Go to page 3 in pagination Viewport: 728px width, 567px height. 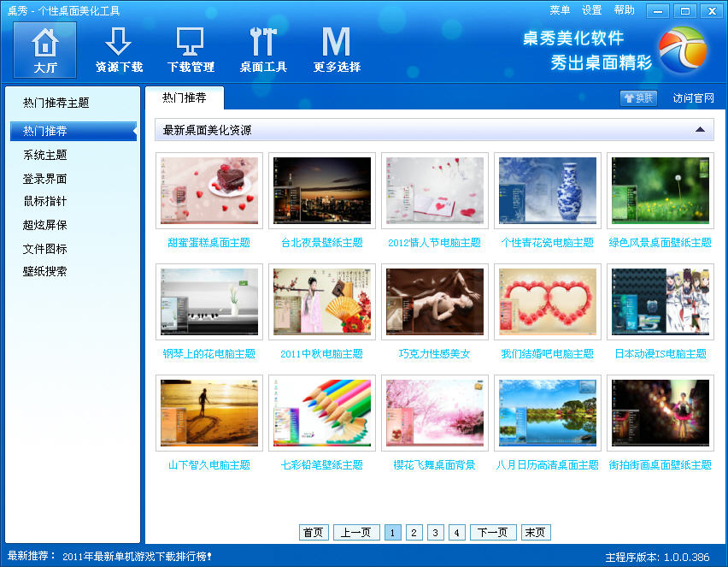point(435,532)
